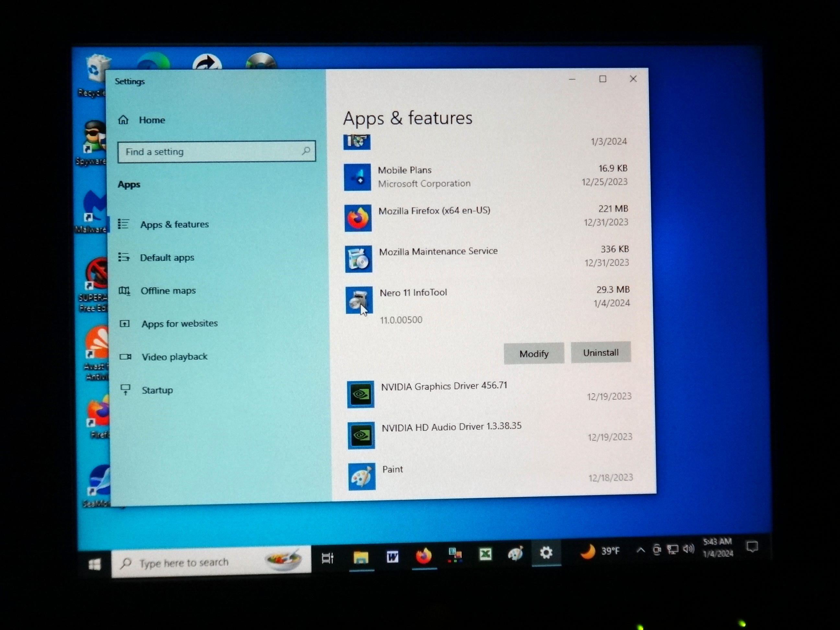Open Apps & features sidebar item

174,225
